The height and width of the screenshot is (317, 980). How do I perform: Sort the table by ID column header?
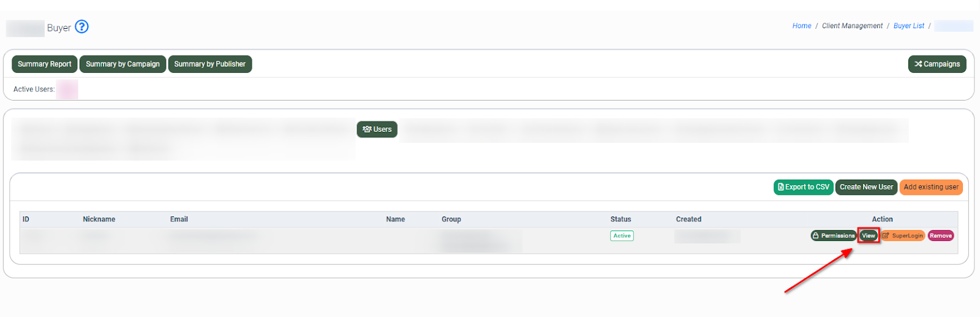tap(26, 219)
